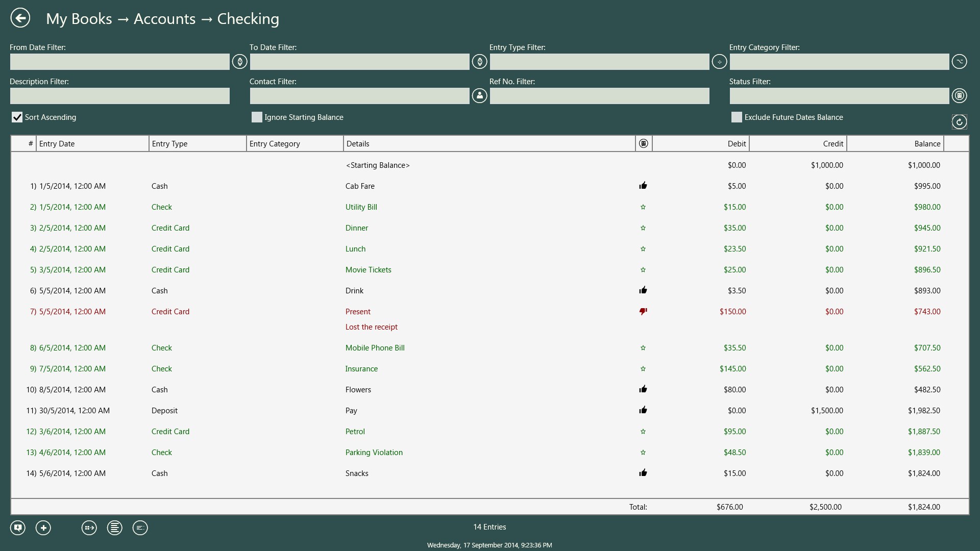
Task: Focus the Description Filter text field
Action: pyautogui.click(x=120, y=96)
